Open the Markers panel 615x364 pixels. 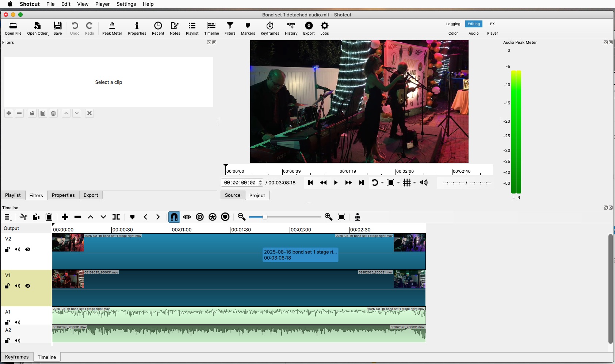(248, 28)
